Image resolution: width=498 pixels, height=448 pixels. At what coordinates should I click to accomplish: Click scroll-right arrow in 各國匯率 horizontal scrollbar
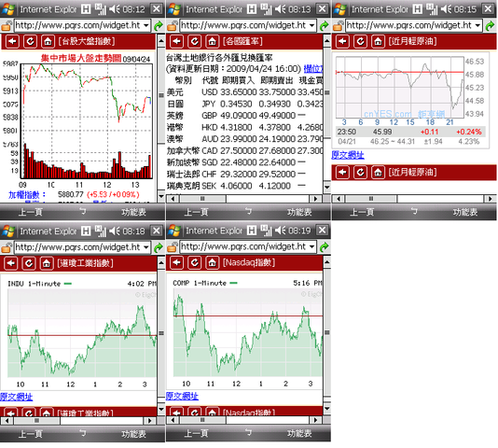point(315,199)
